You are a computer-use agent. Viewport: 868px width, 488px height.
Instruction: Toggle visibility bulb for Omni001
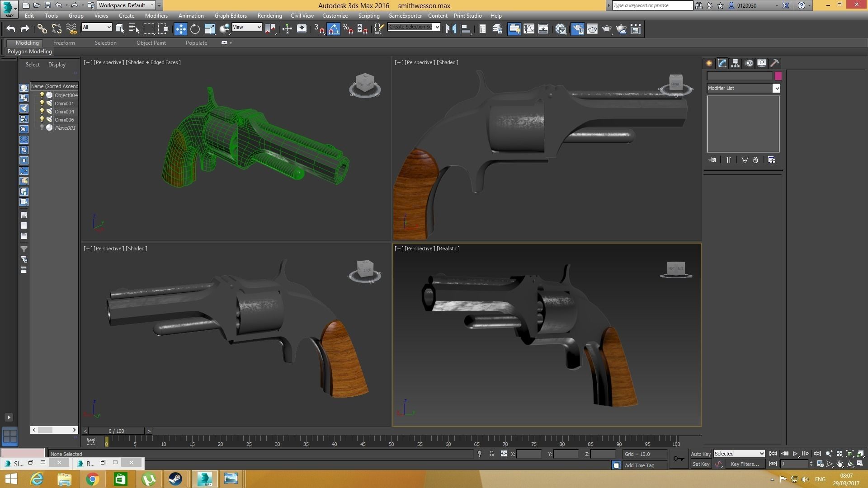(x=42, y=103)
